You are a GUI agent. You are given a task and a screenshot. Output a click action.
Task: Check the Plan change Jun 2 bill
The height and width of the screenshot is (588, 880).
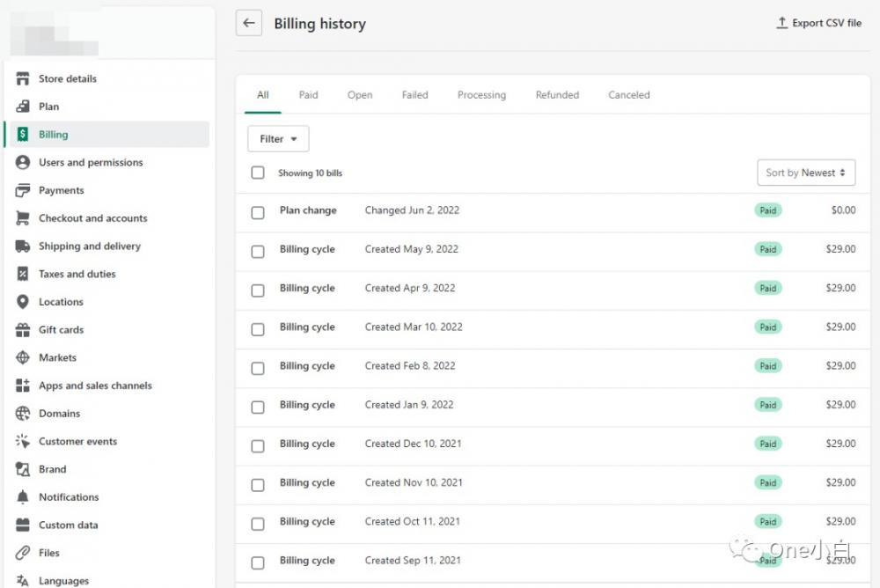[x=258, y=212]
